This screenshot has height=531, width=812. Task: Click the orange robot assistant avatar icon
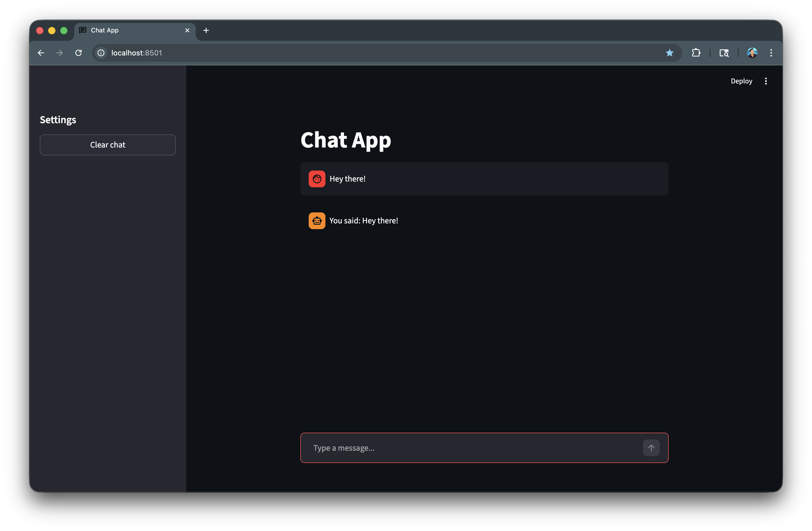click(x=317, y=221)
